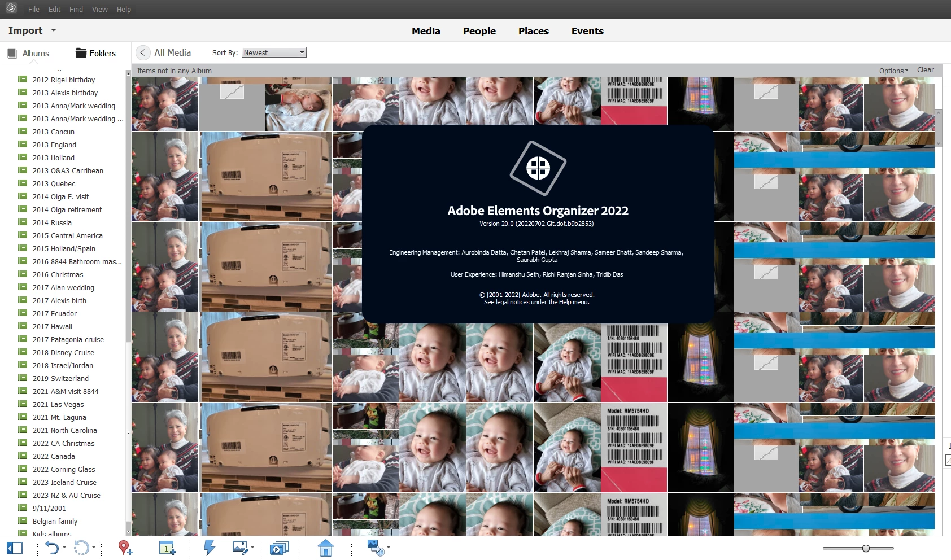Screen dimensions: 951x560
Task: Open the Undo dropdown arrow
Action: [x=64, y=548]
